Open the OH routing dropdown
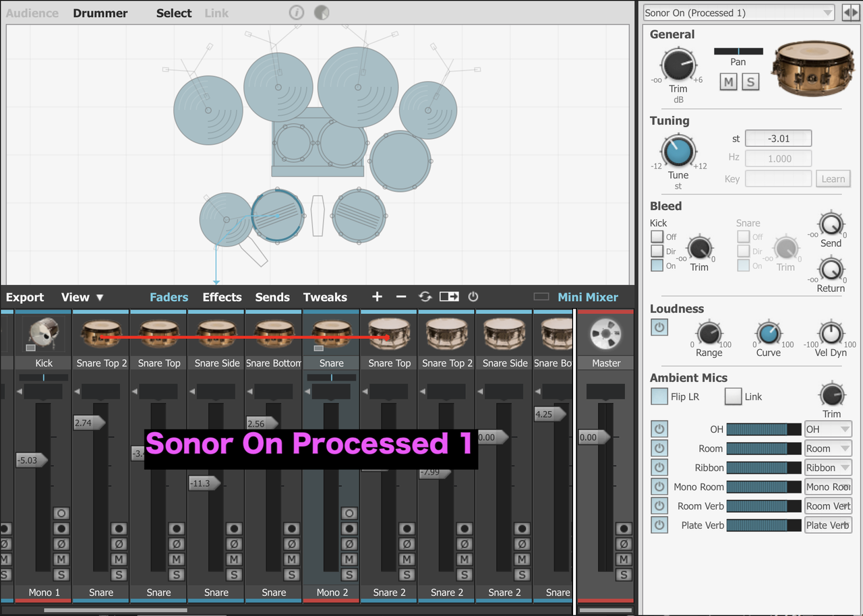Image resolution: width=863 pixels, height=616 pixels. 828,429
